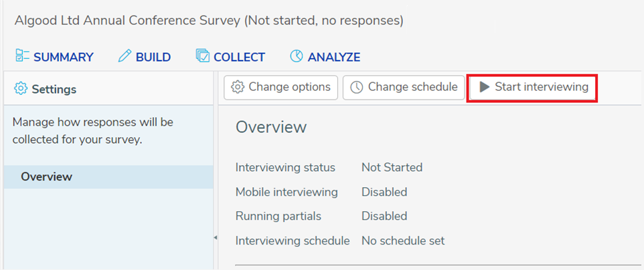Click the gear icon beside Settings heading
This screenshot has width=644, height=270.
(x=21, y=89)
